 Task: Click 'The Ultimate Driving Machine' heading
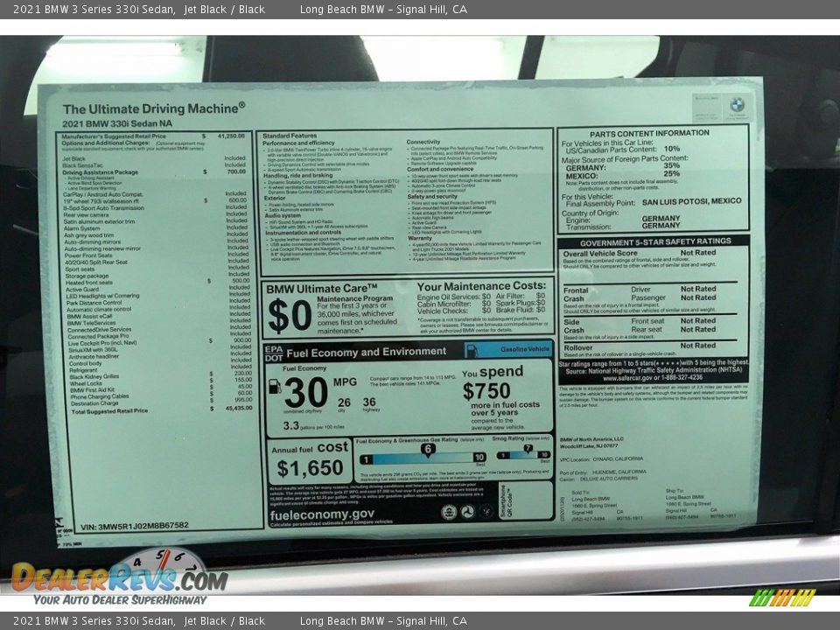(x=154, y=108)
